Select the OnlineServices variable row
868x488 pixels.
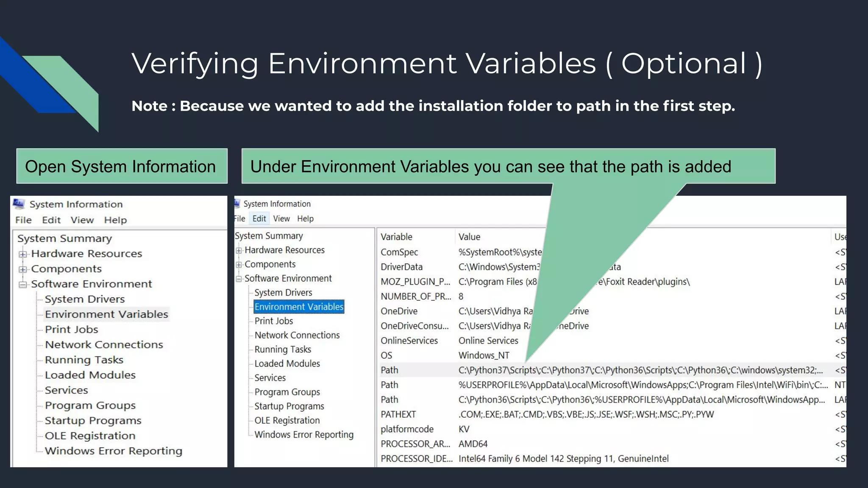click(611, 341)
